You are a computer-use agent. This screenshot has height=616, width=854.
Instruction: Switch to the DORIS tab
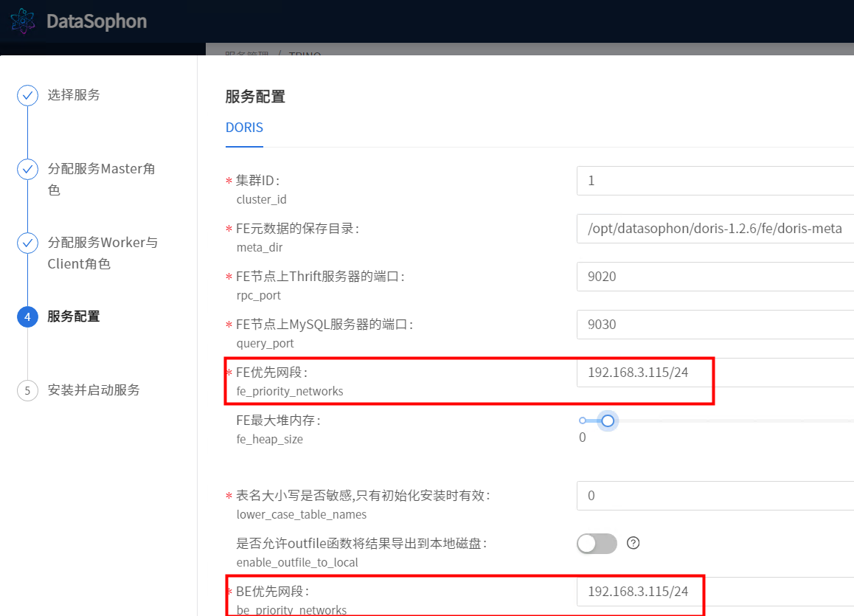click(244, 128)
